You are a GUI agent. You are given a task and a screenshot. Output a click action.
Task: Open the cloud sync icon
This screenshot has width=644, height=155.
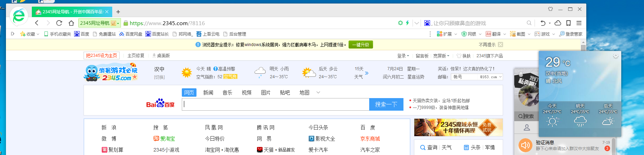pos(558,23)
